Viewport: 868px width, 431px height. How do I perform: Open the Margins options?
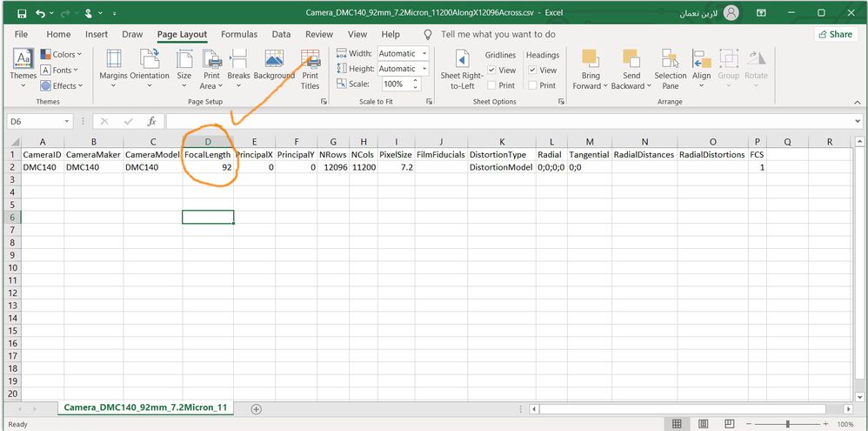113,68
